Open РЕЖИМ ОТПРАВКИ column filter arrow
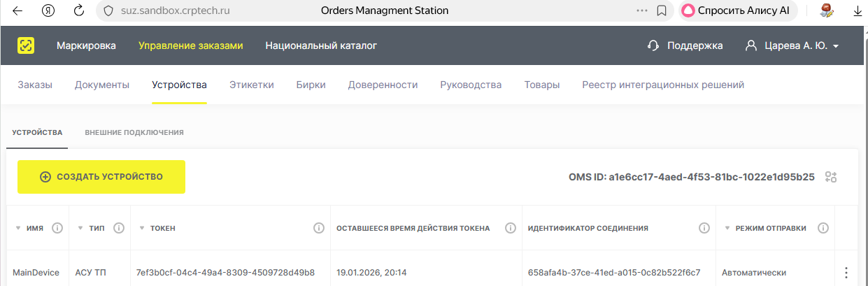Screen dimensions: 868x286 point(727,229)
